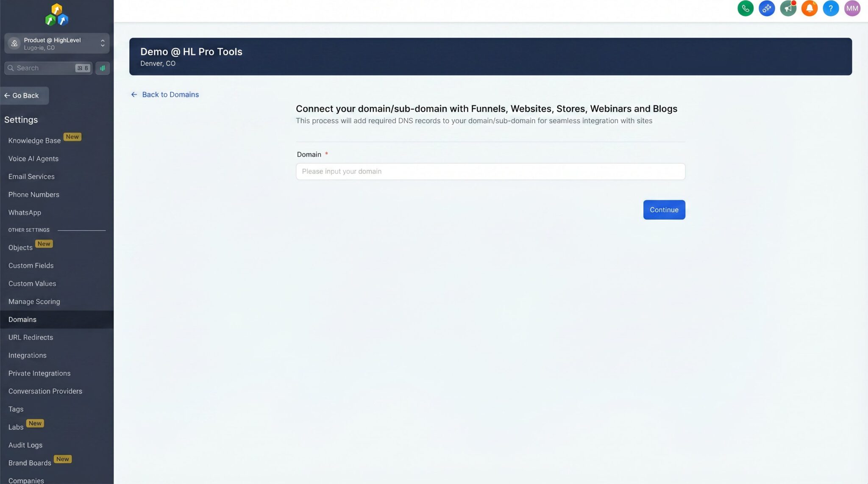The image size is (868, 484).
Task: Open Labs settings
Action: [x=16, y=427]
